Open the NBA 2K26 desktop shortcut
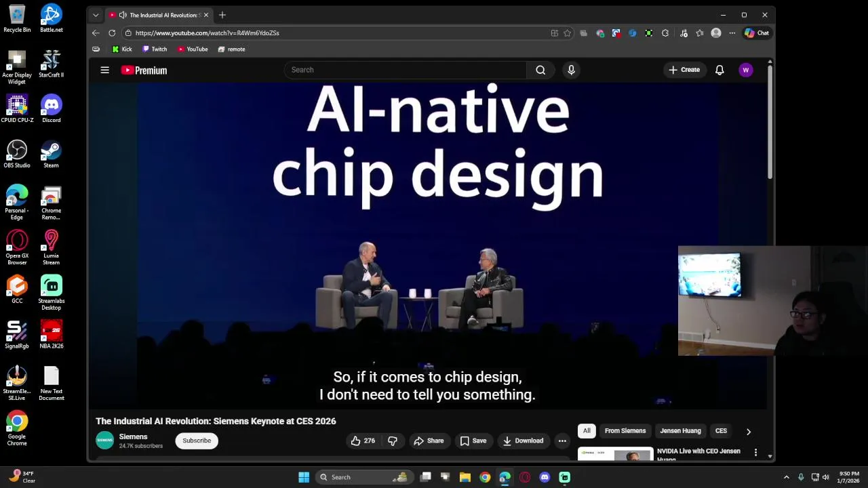Viewport: 868px width, 488px height. 51,335
